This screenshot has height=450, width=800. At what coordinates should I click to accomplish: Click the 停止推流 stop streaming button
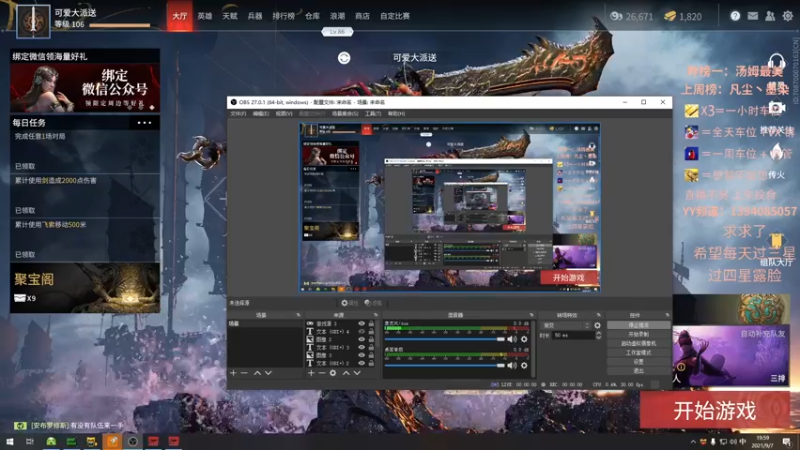pyautogui.click(x=638, y=325)
